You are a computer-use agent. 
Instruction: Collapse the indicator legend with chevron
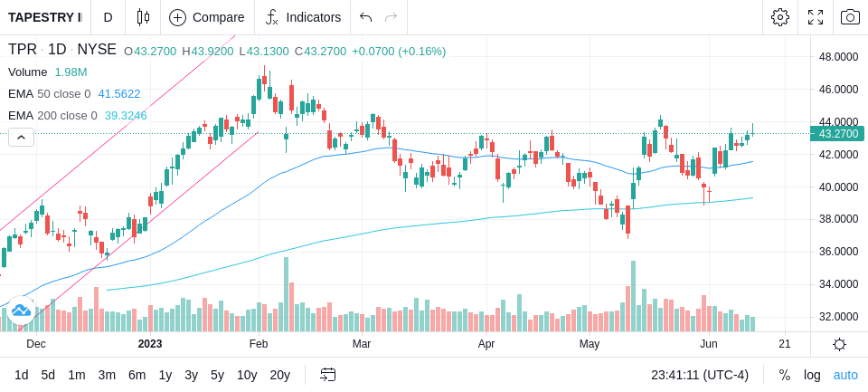(x=21, y=137)
